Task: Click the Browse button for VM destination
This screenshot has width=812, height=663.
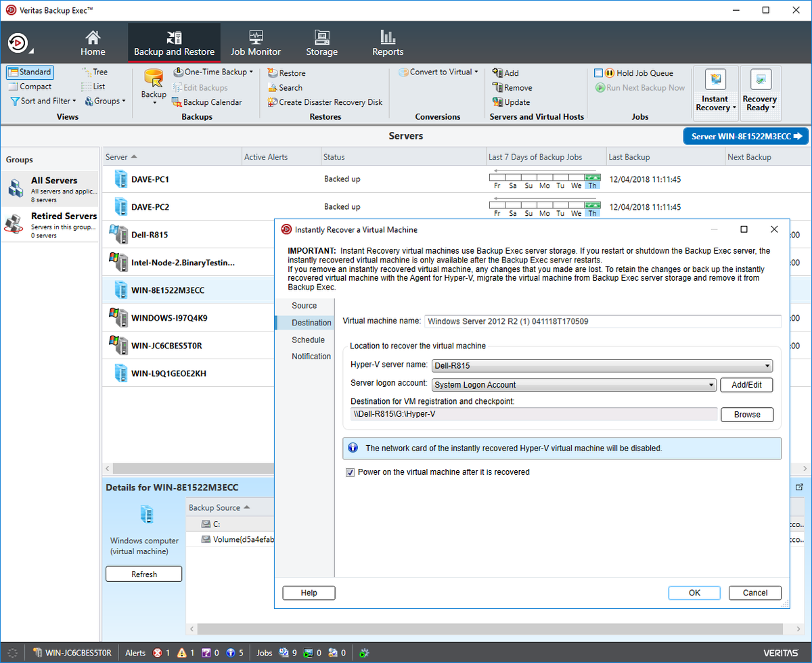Action: click(x=747, y=414)
